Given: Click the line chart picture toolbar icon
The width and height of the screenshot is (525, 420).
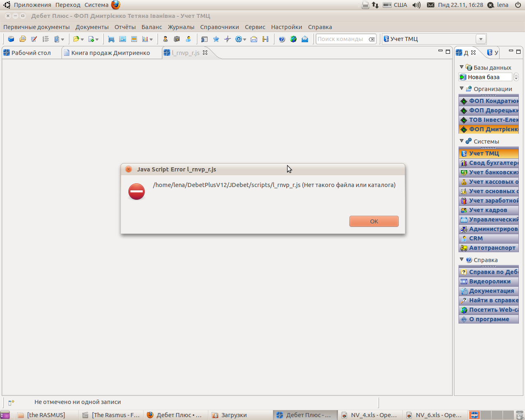Looking at the screenshot, I should click(123, 39).
